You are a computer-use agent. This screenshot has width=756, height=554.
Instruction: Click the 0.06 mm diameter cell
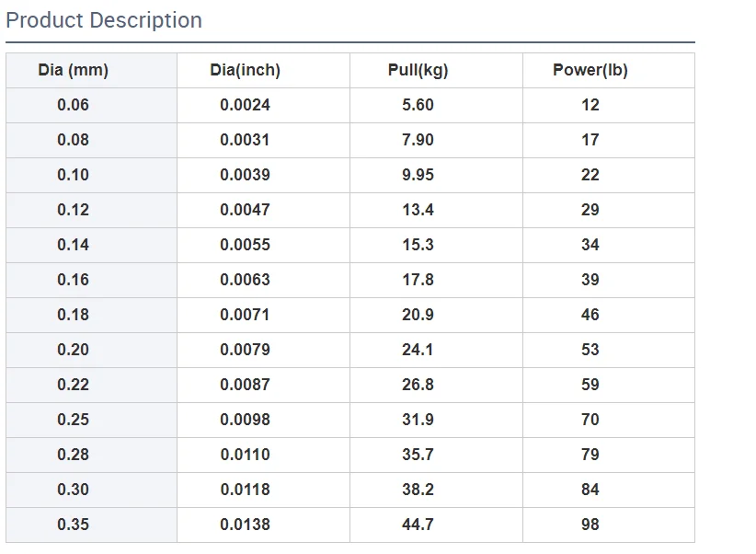click(74, 105)
